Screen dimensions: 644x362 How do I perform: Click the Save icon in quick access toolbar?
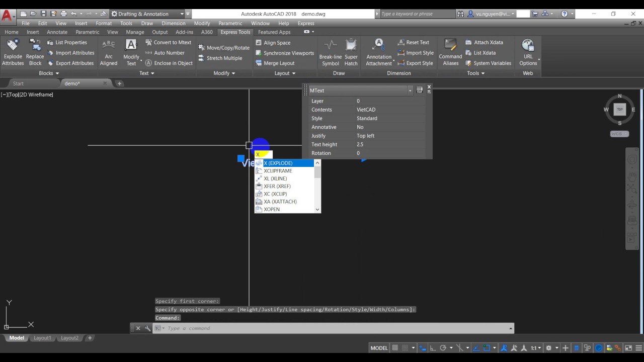[x=43, y=14]
